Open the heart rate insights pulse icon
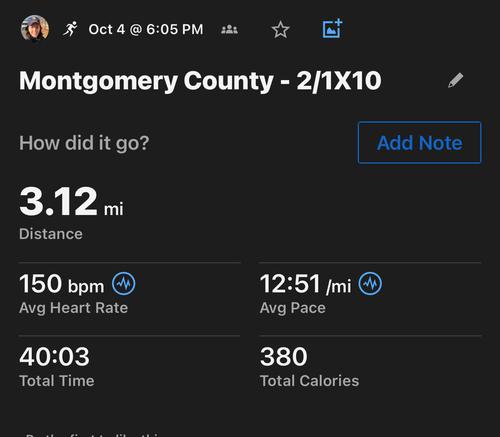 point(124,284)
